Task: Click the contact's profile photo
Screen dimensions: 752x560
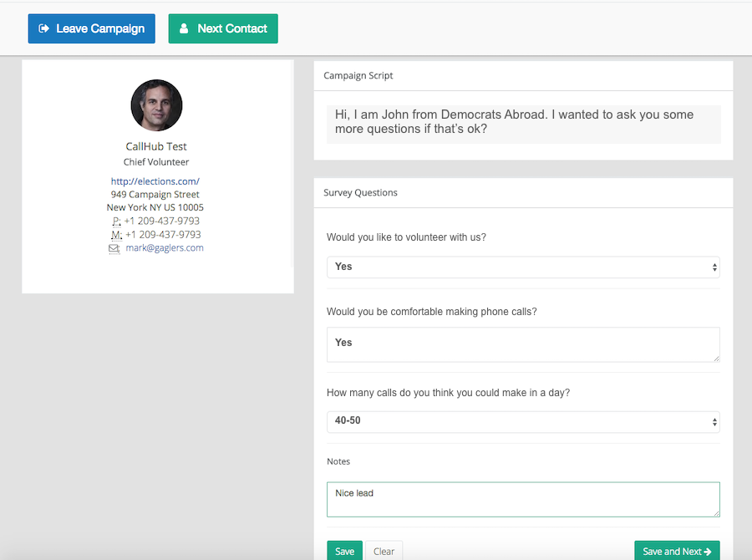Action: [x=156, y=105]
